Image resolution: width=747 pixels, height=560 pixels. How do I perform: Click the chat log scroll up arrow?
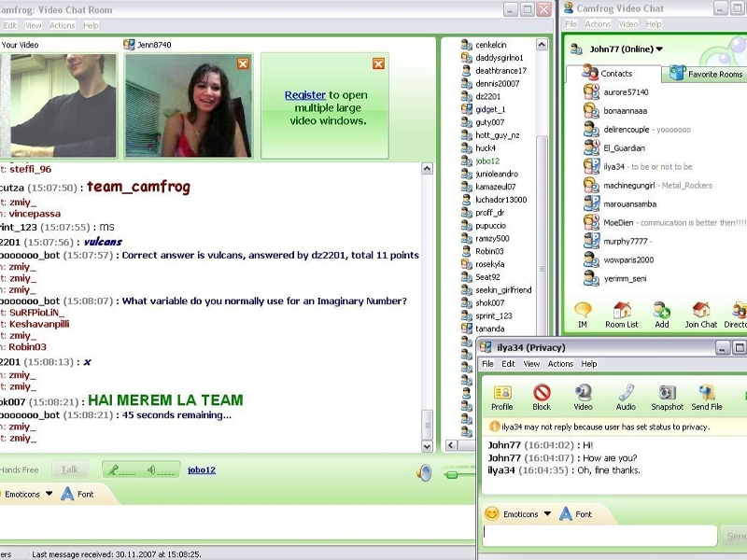427,169
